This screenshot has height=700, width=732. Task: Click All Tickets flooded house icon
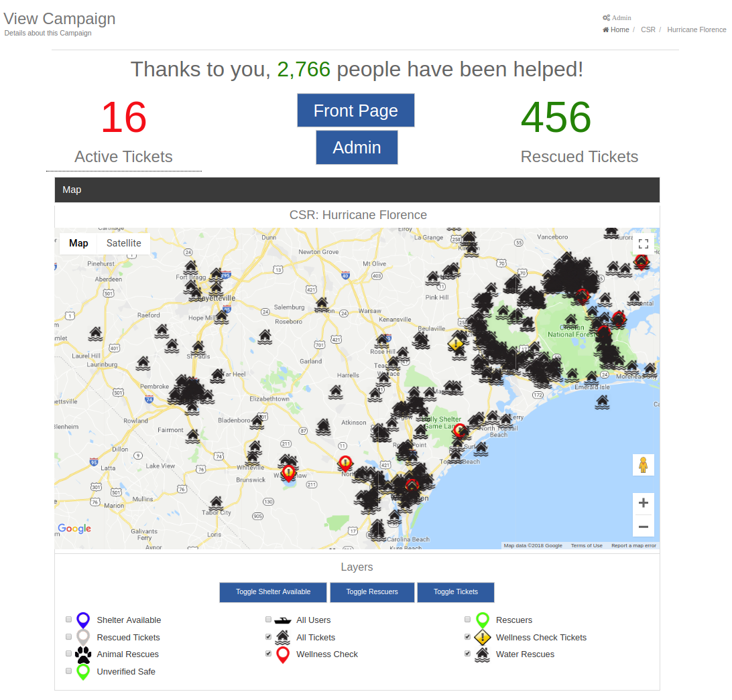pos(282,638)
